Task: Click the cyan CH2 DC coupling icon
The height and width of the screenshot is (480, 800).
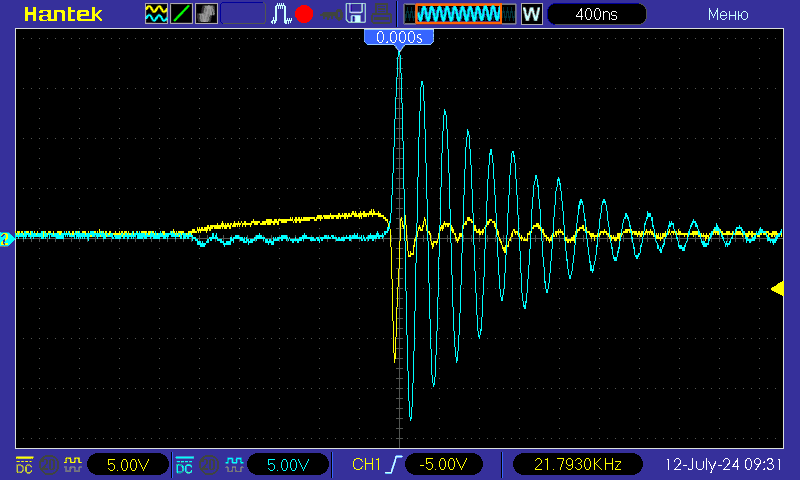Action: [x=184, y=465]
